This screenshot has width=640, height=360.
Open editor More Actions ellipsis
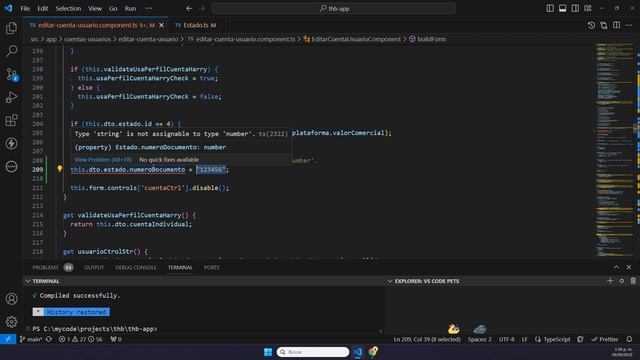(629, 25)
